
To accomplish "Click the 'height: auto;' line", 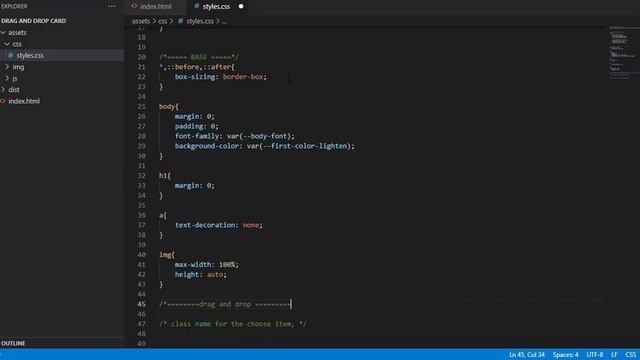I will coord(200,274).
